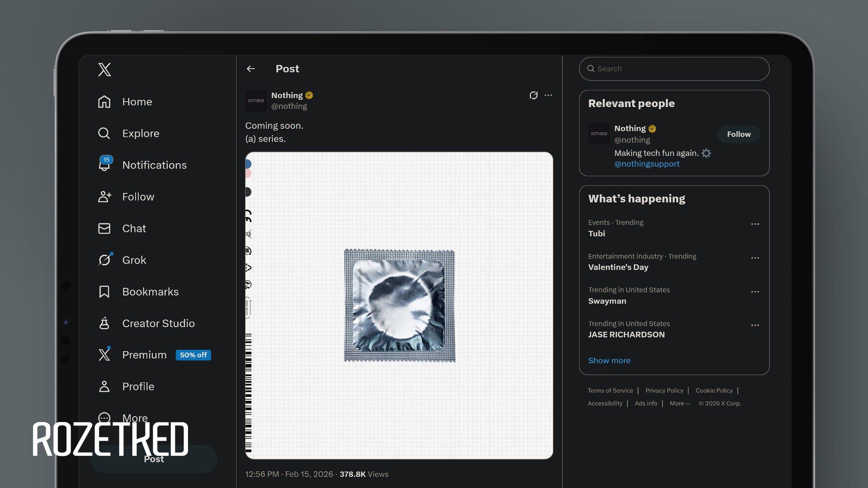Click the back arrow next to Post
The width and height of the screenshot is (868, 488).
(x=251, y=69)
